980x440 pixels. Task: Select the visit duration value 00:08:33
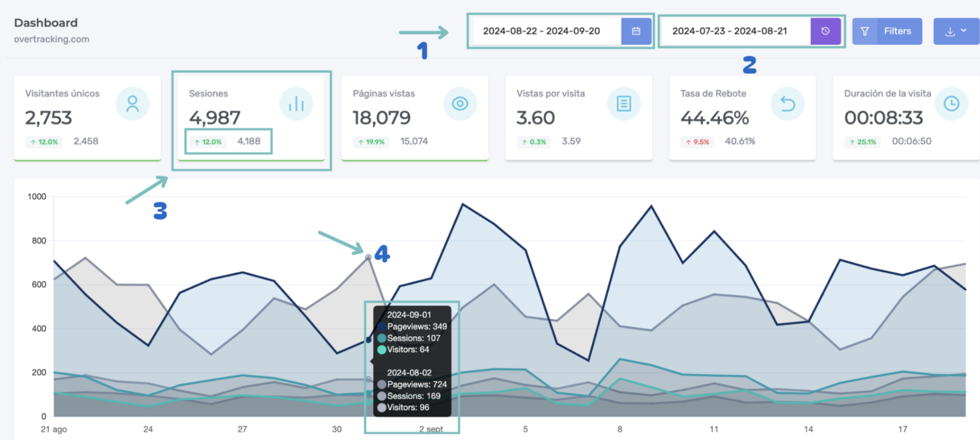[884, 118]
